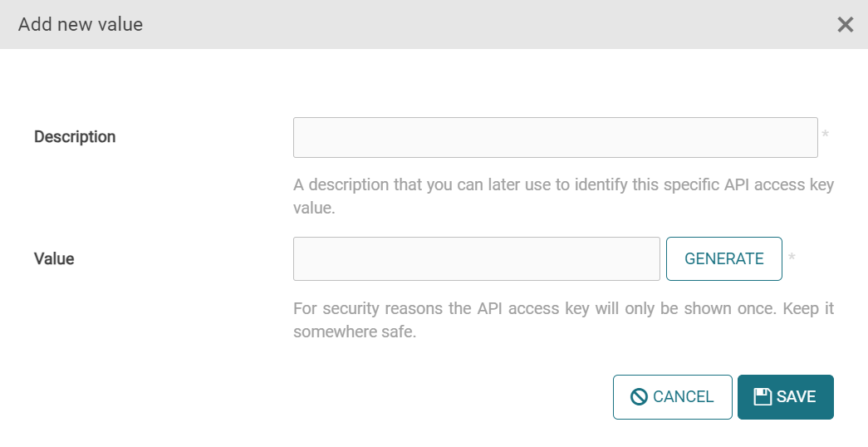The height and width of the screenshot is (447, 868).
Task: Click the Value field label
Action: coord(54,259)
